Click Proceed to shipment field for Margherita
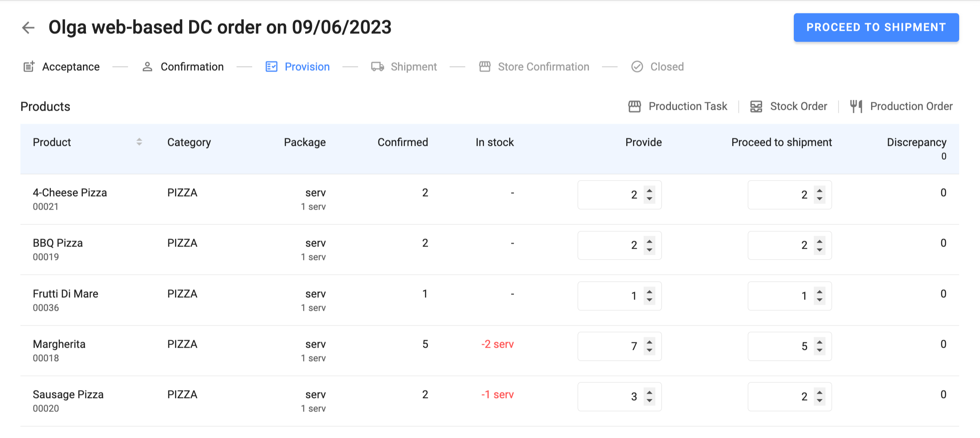The image size is (980, 438). 780,346
